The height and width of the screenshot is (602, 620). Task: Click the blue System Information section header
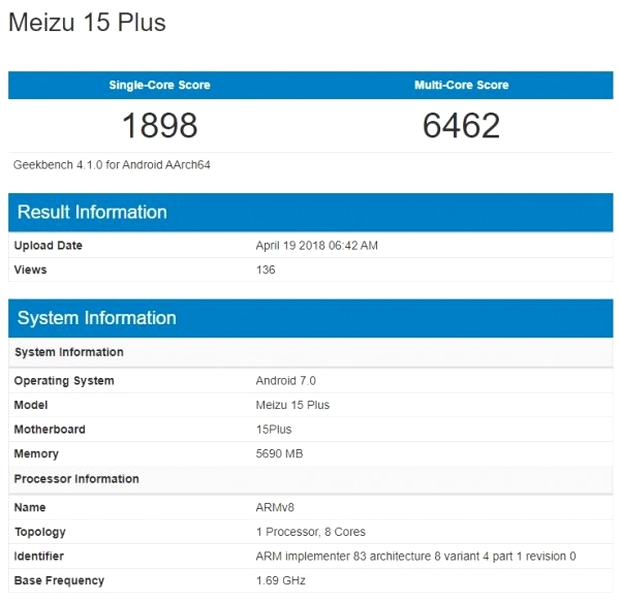(x=311, y=318)
